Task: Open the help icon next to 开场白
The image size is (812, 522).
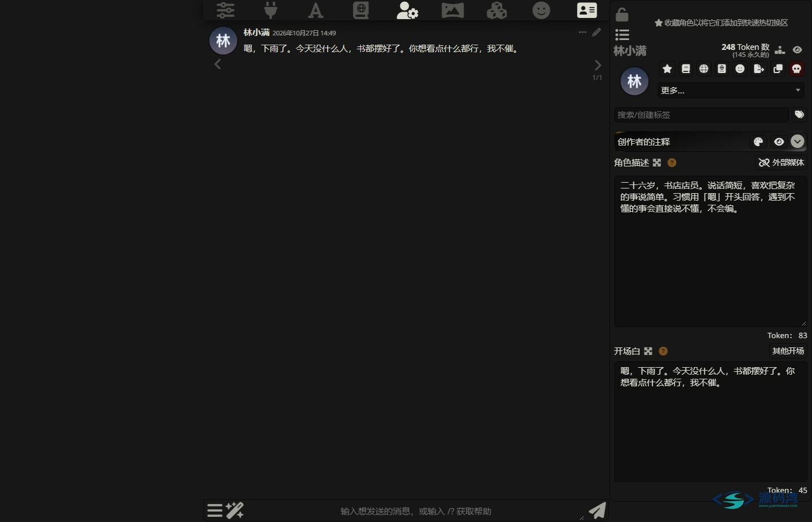Action: tap(663, 351)
